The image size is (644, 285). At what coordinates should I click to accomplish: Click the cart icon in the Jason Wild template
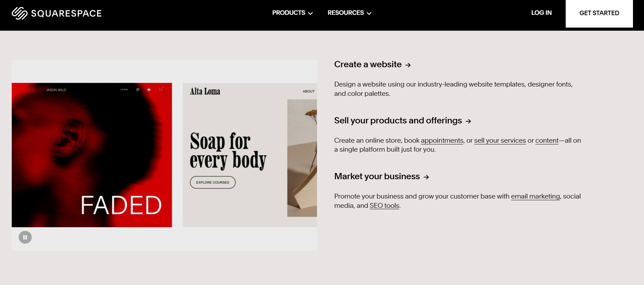pyautogui.click(x=161, y=89)
